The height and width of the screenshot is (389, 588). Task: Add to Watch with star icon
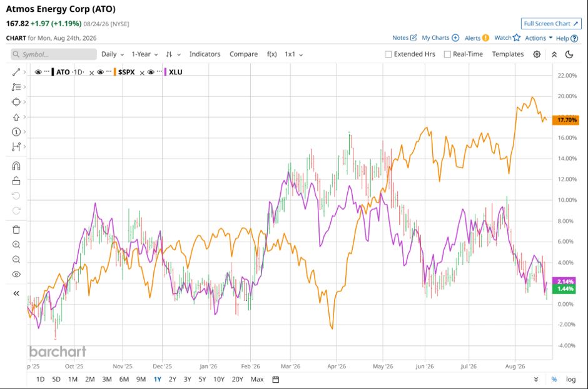(x=517, y=38)
